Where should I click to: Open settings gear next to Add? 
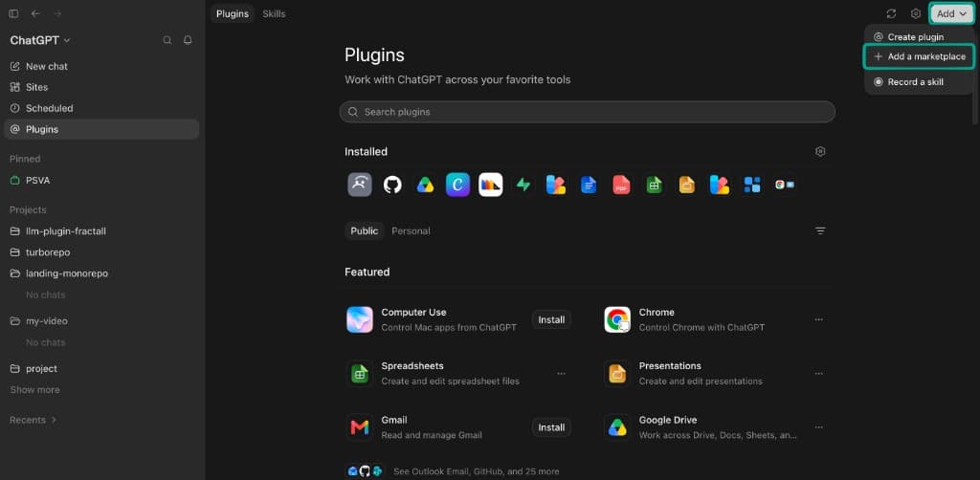pos(916,13)
